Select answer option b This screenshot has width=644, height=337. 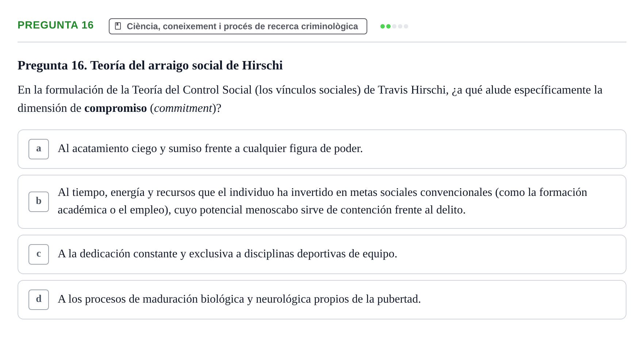point(322,202)
